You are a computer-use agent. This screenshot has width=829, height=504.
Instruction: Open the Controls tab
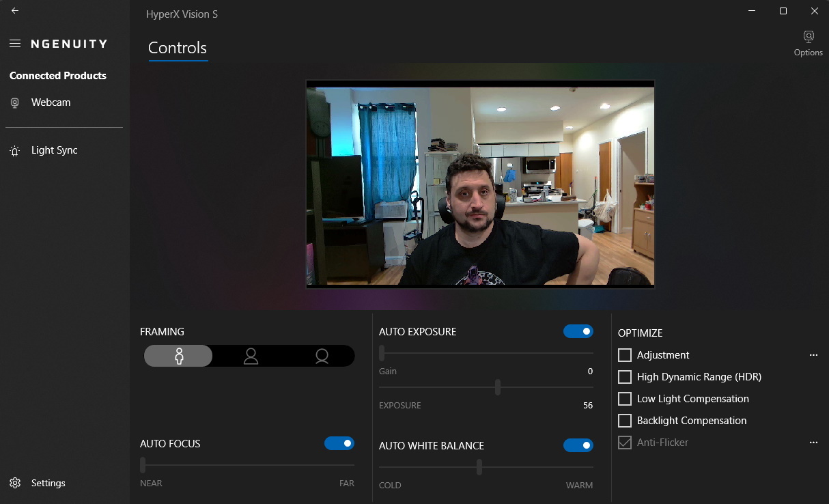pos(178,48)
